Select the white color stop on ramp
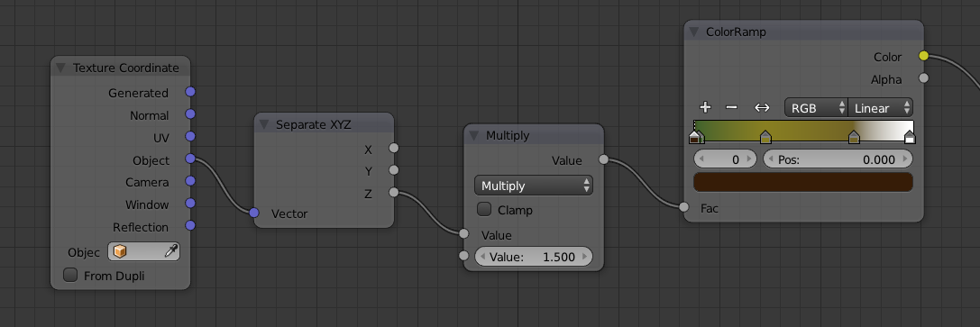 click(x=910, y=137)
